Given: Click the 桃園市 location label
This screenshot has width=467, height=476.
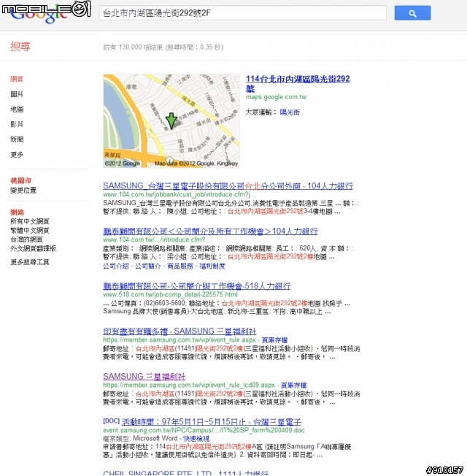Looking at the screenshot, I should (20, 181).
